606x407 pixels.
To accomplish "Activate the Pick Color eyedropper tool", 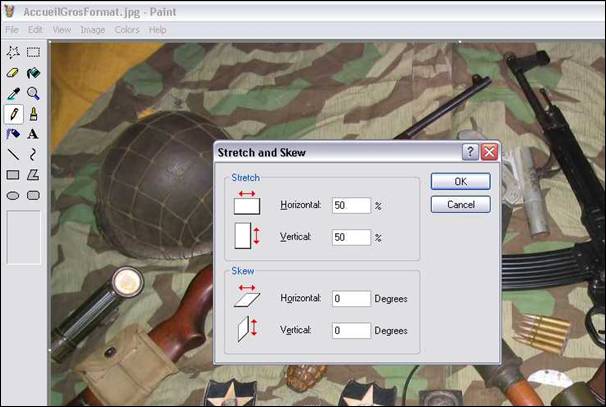I will tap(13, 93).
